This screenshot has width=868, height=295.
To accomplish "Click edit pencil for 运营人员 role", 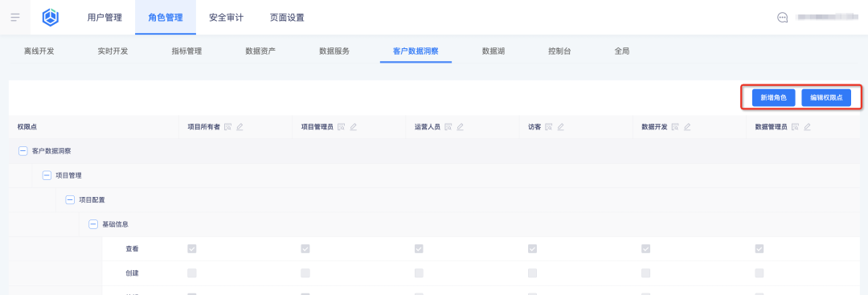I will 460,127.
